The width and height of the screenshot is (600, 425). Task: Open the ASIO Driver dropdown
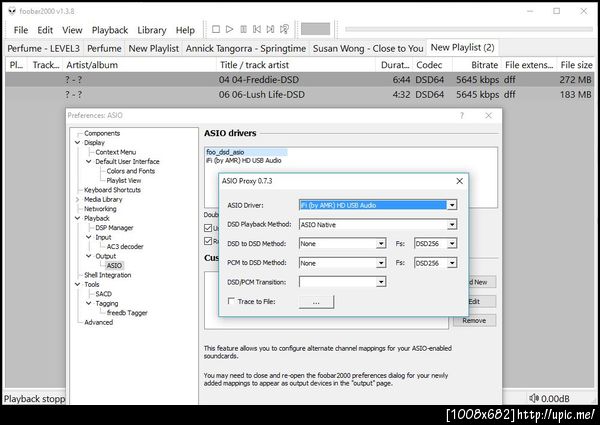[452, 205]
